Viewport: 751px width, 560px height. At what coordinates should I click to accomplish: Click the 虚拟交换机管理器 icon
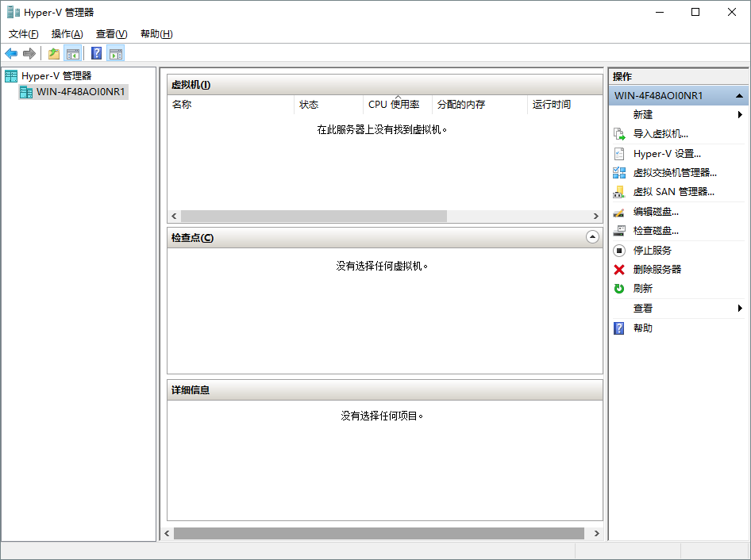click(x=619, y=173)
